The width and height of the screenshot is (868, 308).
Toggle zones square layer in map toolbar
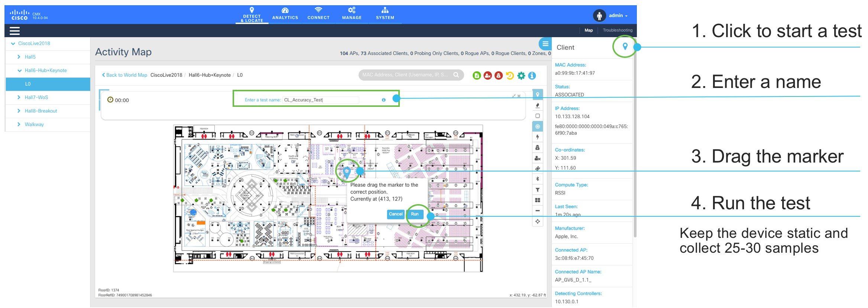537,116
